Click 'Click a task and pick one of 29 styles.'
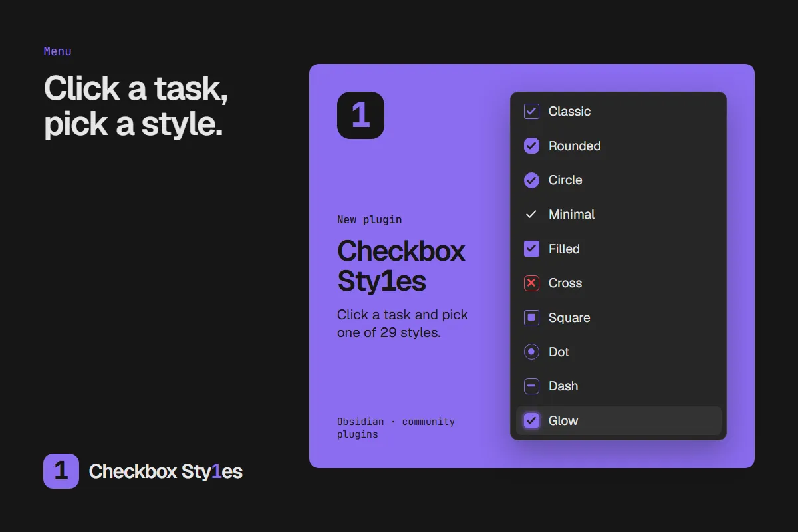Viewport: 798px width, 532px height. (x=402, y=323)
